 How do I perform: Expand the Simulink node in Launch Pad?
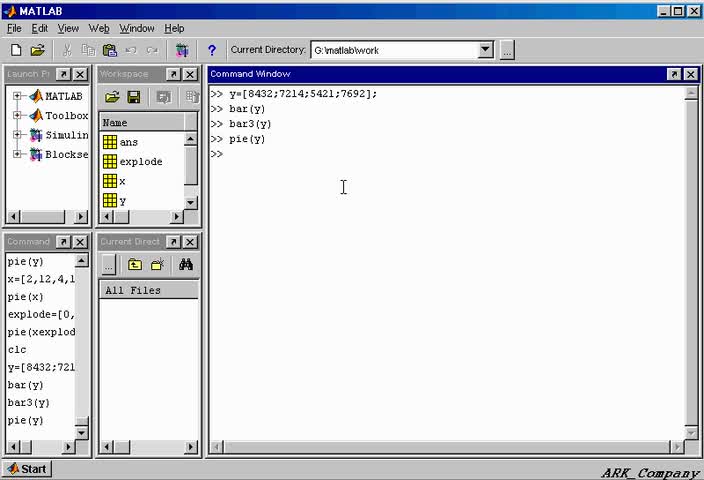click(17, 135)
